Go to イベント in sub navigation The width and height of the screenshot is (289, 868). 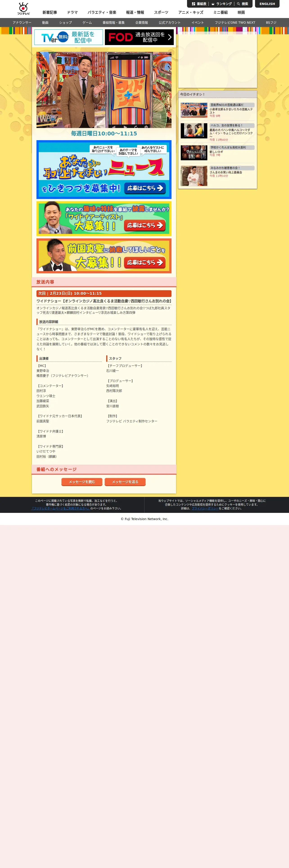[x=198, y=23]
